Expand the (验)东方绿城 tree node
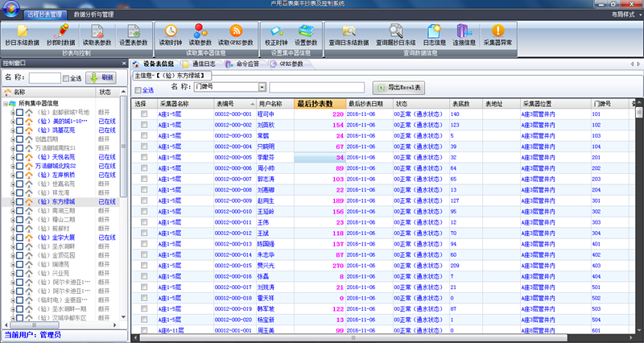Image resolution: width=644 pixels, height=343 pixels. (13, 201)
